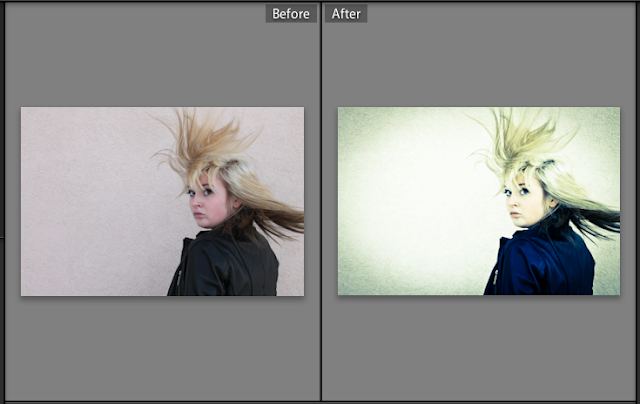Image resolution: width=640 pixels, height=404 pixels.
Task: Select the After edited photo preview
Action: coord(479,201)
